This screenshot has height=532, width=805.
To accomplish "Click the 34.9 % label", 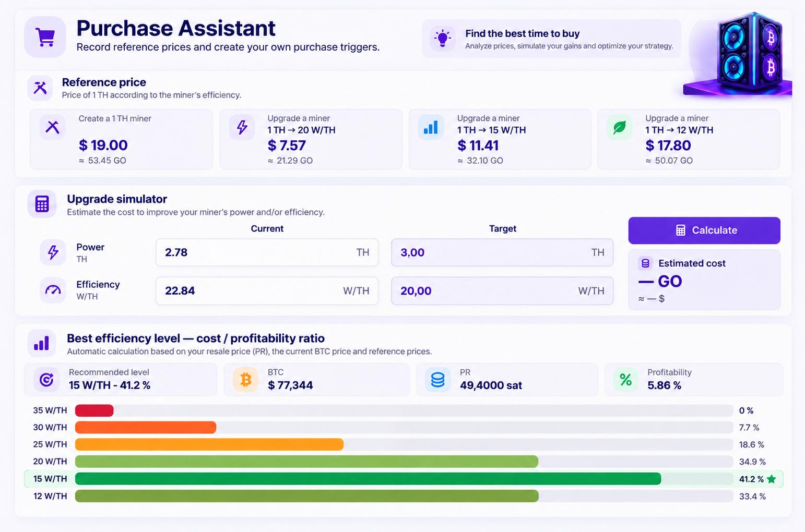I will (x=752, y=462).
